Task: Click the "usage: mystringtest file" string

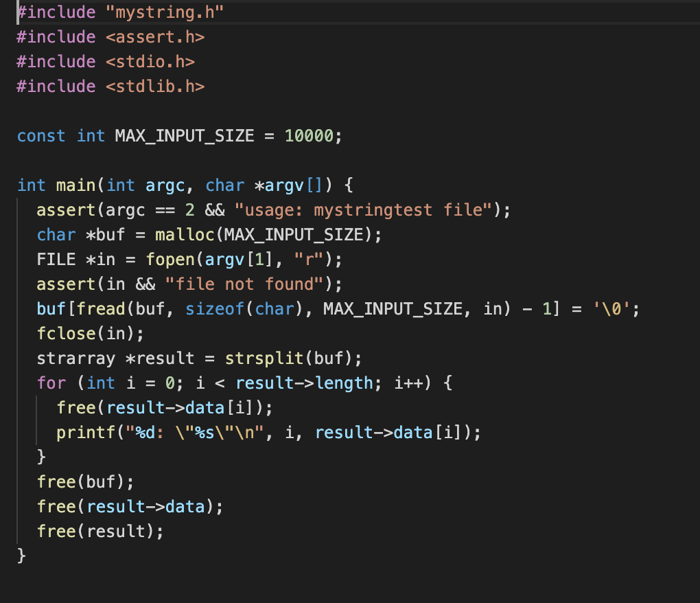Action: (x=369, y=209)
